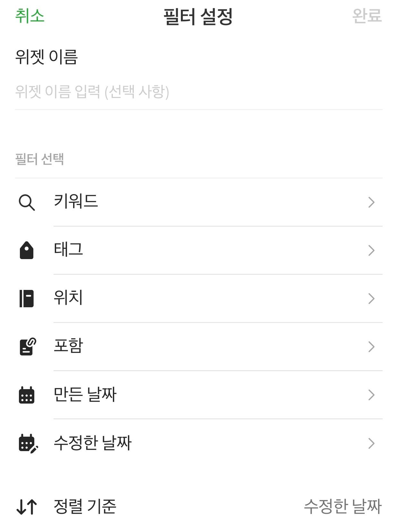Image resolution: width=398 pixels, height=532 pixels.
Task: Click the modified date calendar-pencil icon
Action: [x=28, y=443]
